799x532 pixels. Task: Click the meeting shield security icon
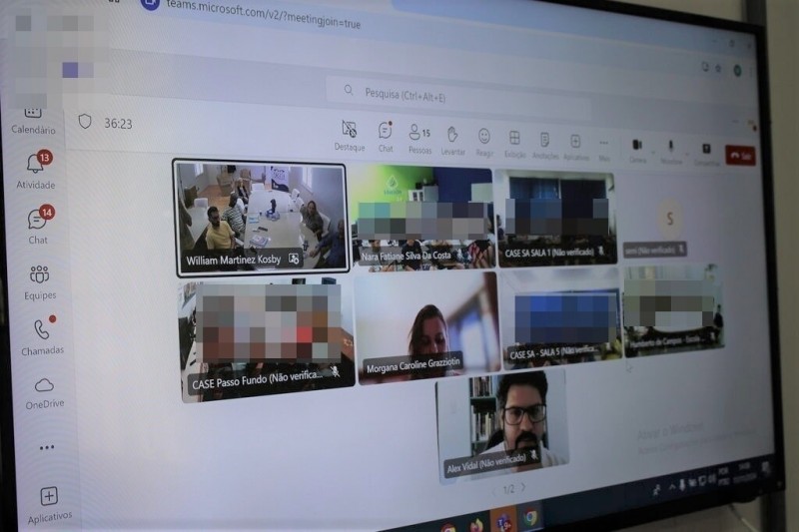[x=85, y=122]
